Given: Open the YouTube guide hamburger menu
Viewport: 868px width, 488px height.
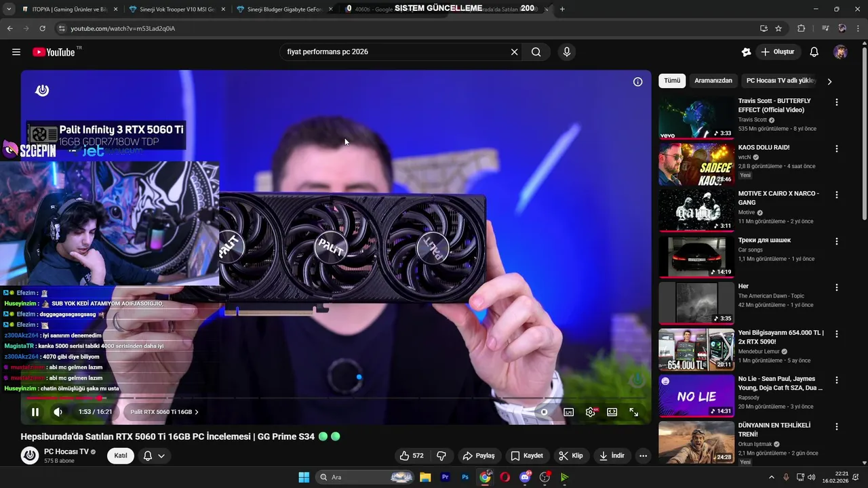Looking at the screenshot, I should tap(16, 52).
